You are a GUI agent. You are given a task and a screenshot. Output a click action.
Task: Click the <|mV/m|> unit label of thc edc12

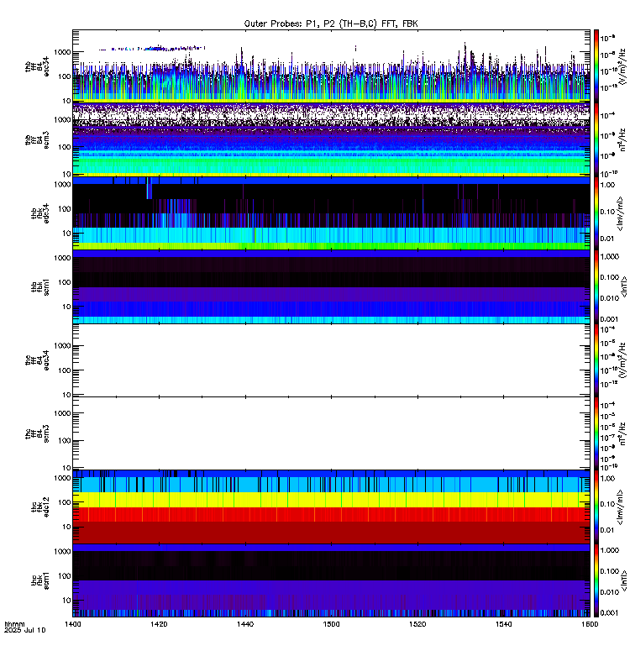coord(620,507)
